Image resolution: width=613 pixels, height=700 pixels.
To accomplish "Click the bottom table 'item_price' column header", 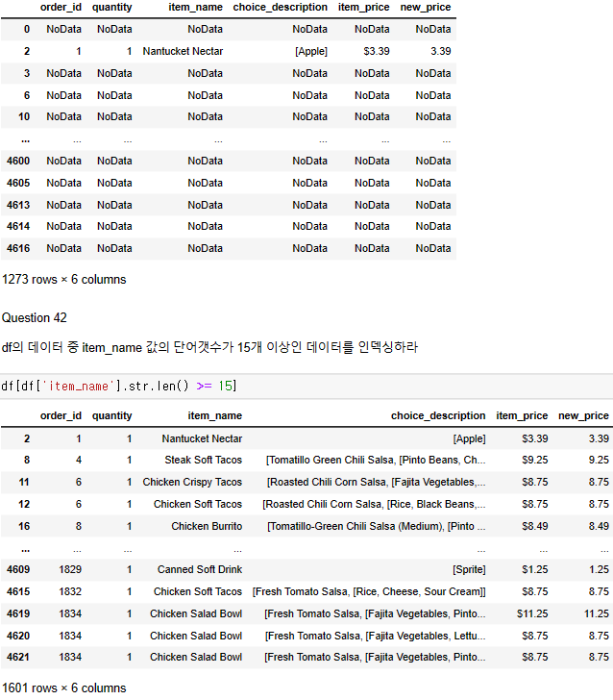I will [x=522, y=415].
